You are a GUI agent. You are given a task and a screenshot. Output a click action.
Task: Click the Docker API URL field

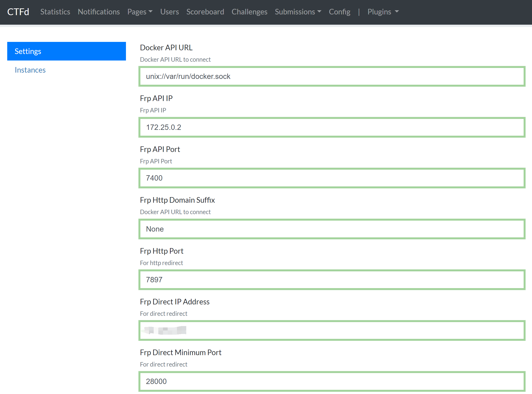[332, 76]
